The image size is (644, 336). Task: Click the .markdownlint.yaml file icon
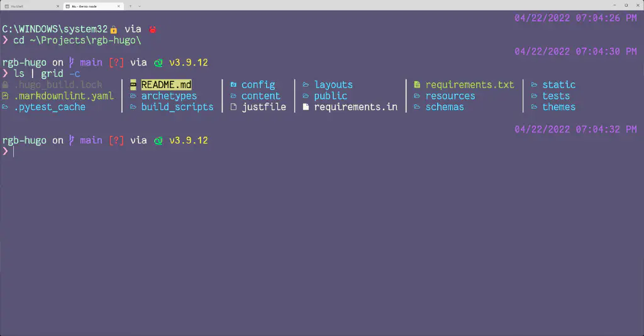[6, 96]
